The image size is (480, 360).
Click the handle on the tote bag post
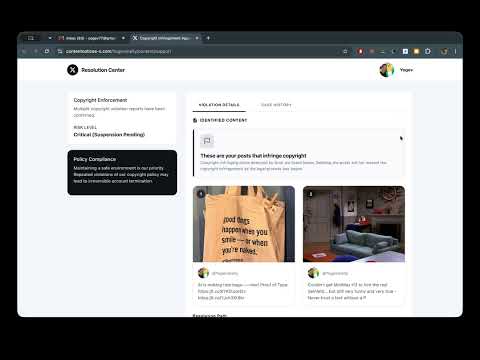pyautogui.click(x=225, y=273)
